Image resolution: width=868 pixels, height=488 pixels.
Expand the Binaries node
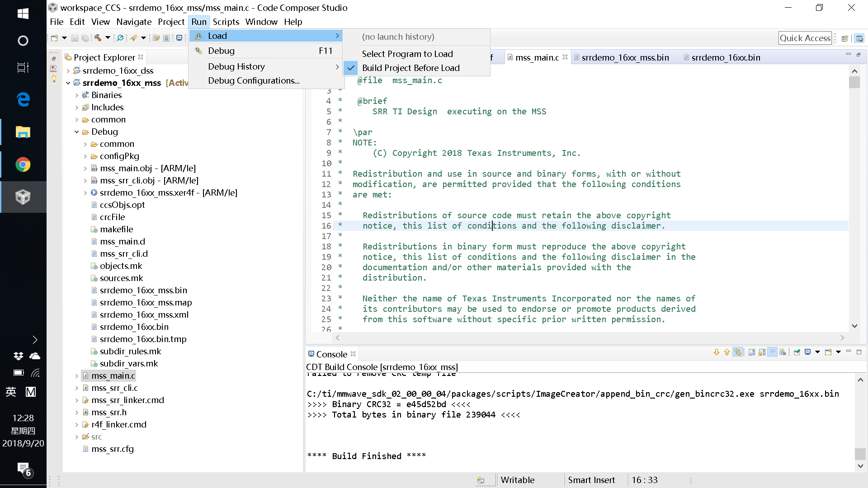click(77, 95)
